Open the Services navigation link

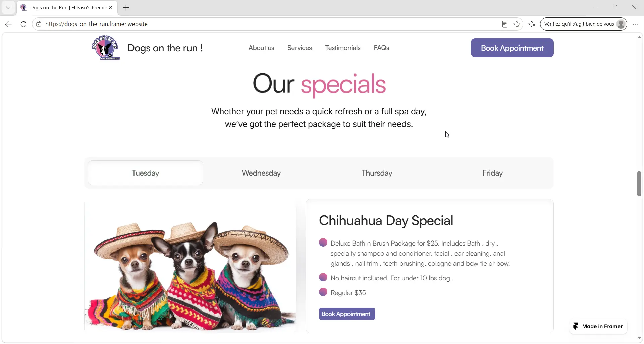(x=300, y=48)
